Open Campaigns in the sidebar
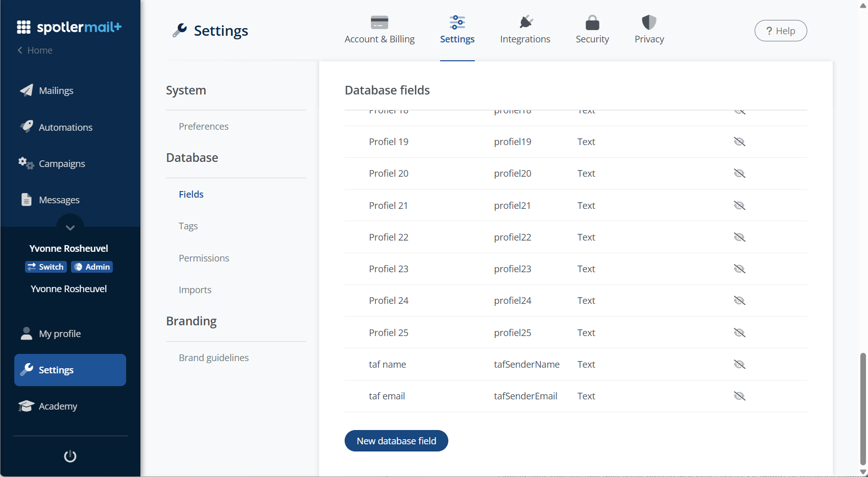This screenshot has width=868, height=477. click(62, 163)
